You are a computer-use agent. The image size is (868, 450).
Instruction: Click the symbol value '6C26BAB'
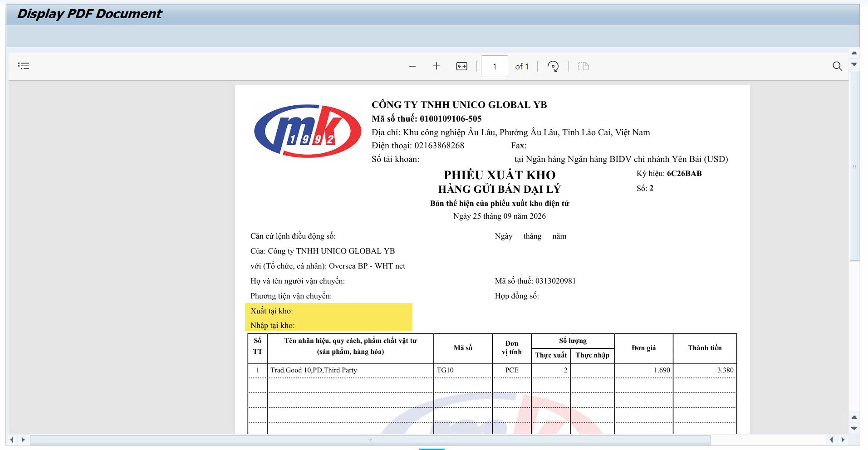pos(684,173)
